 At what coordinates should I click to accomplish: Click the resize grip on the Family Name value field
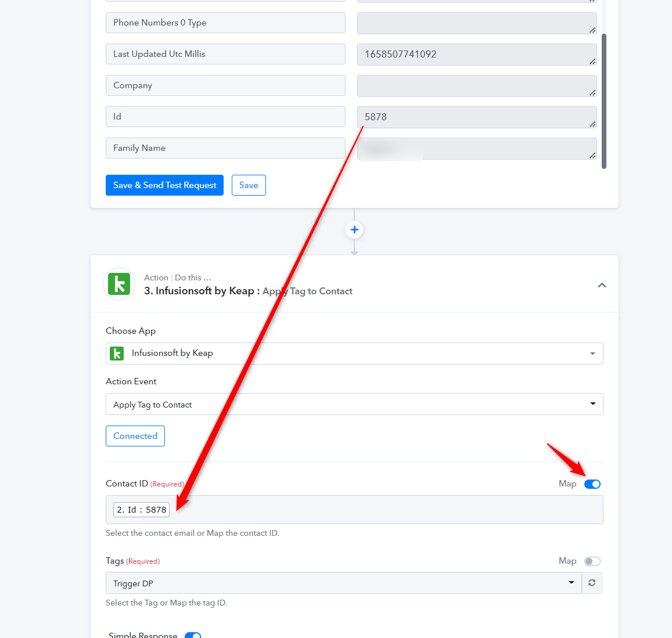592,155
